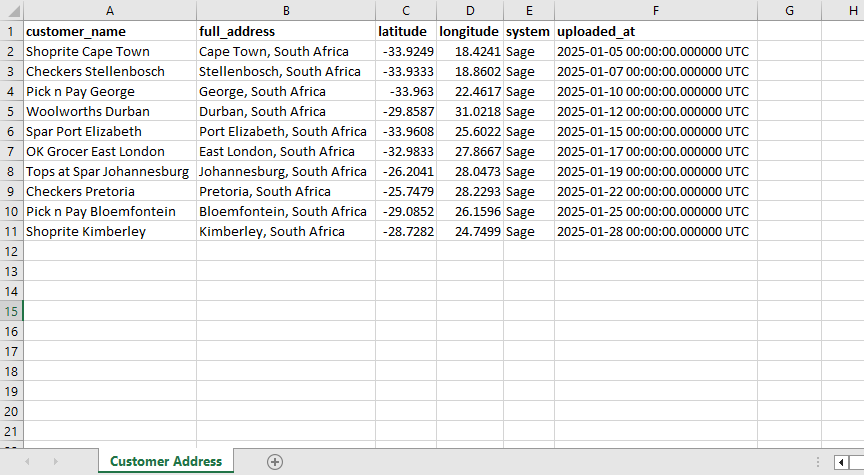Click the longitude header cell

pyautogui.click(x=470, y=31)
